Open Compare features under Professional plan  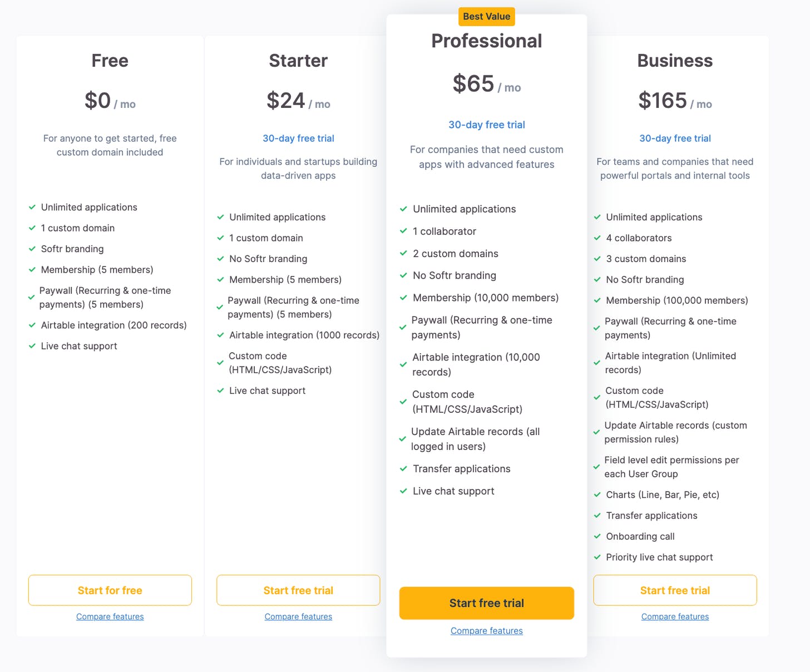(487, 631)
